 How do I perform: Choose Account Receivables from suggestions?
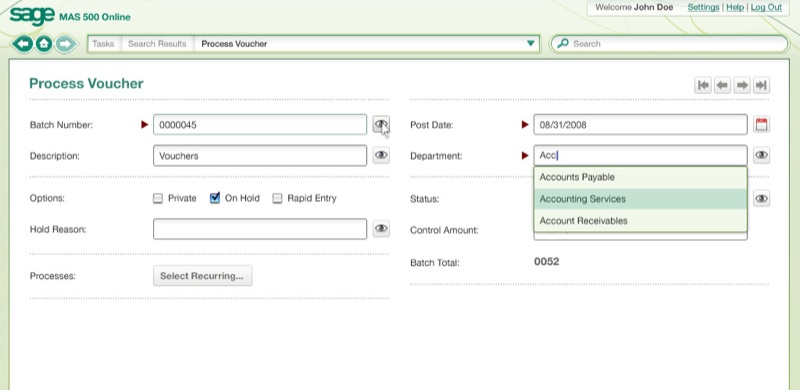click(640, 221)
